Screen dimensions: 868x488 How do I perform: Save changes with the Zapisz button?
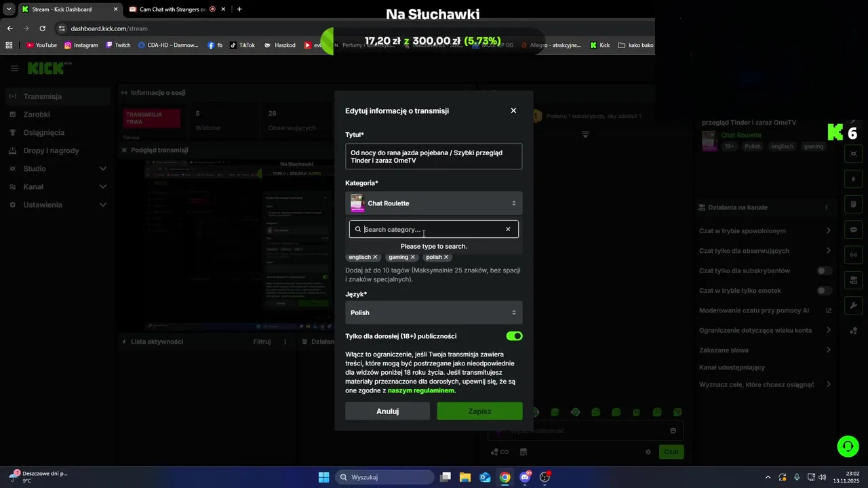click(479, 411)
